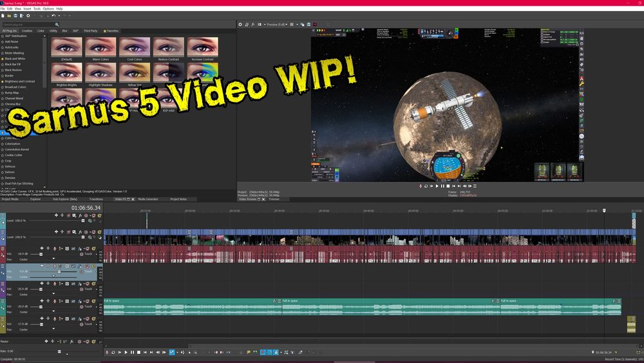Stop playback in Video Preview window
The width and height of the screenshot is (644, 363).
pyautogui.click(x=448, y=186)
